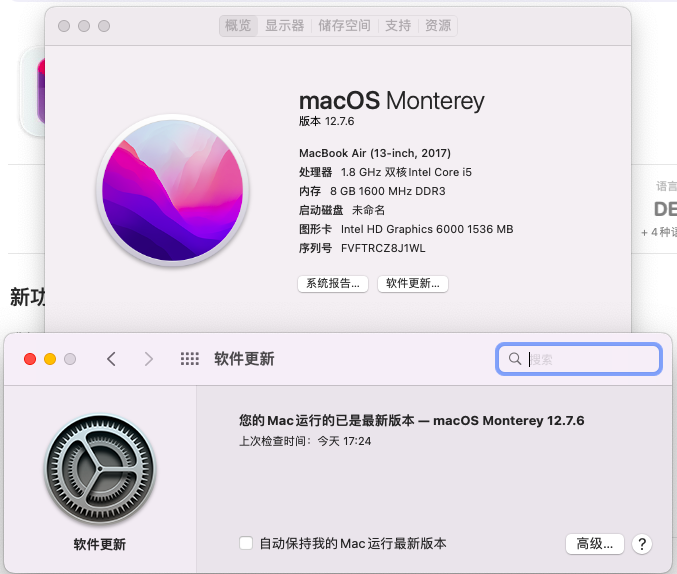Switch to the 支持 tab

coord(398,26)
